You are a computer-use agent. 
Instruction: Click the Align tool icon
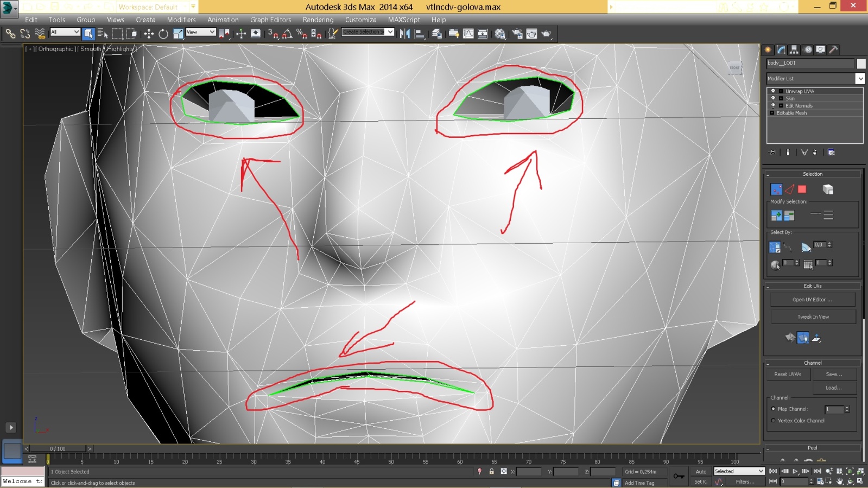[420, 34]
